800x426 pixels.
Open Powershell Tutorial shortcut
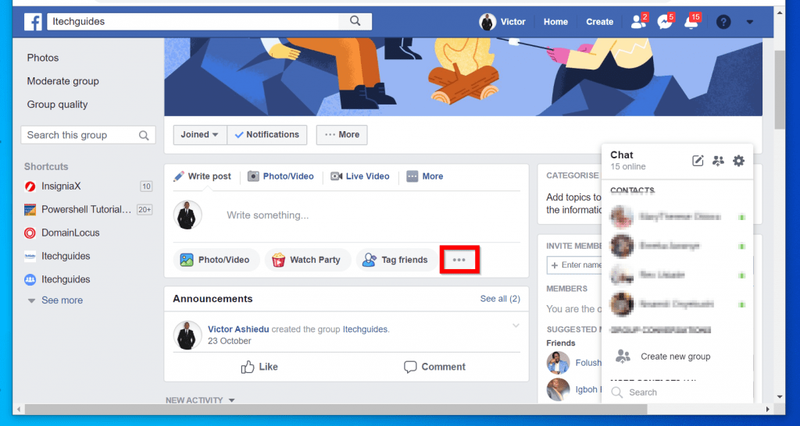(88, 210)
